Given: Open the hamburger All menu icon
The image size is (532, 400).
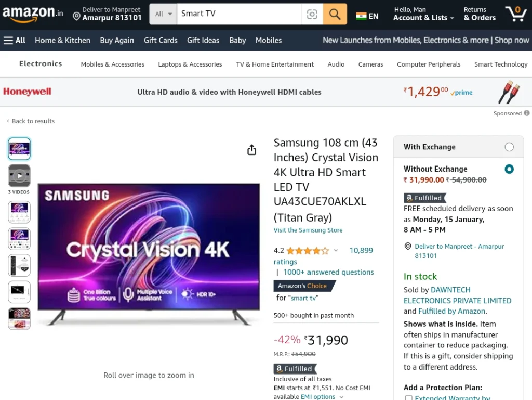Looking at the screenshot, I should tap(8, 41).
